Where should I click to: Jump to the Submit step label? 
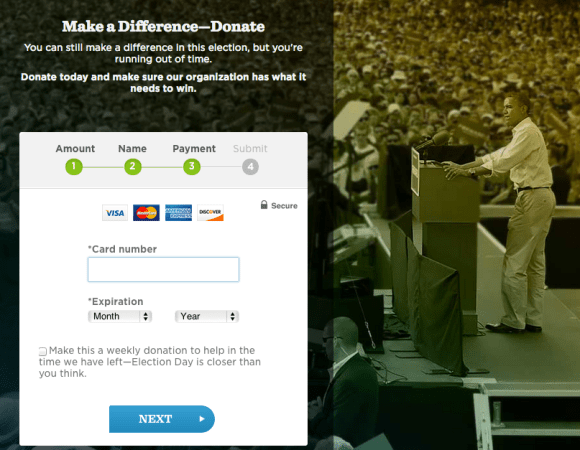pyautogui.click(x=250, y=149)
